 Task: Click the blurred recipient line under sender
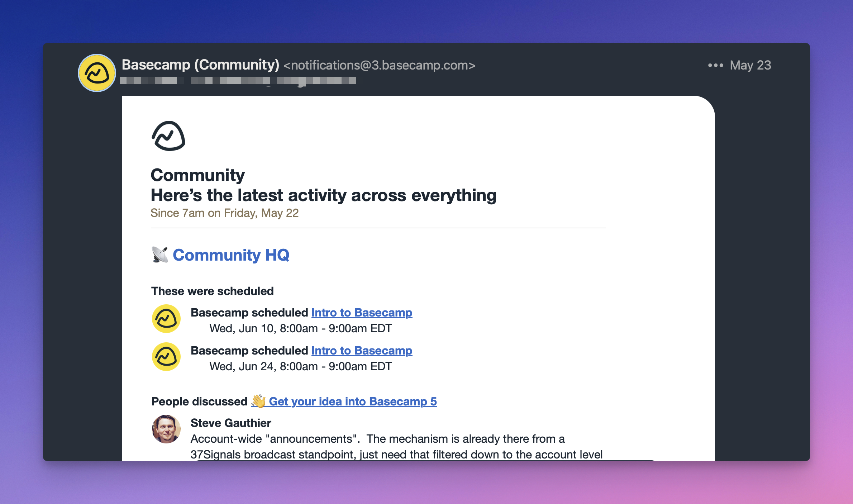point(238,81)
